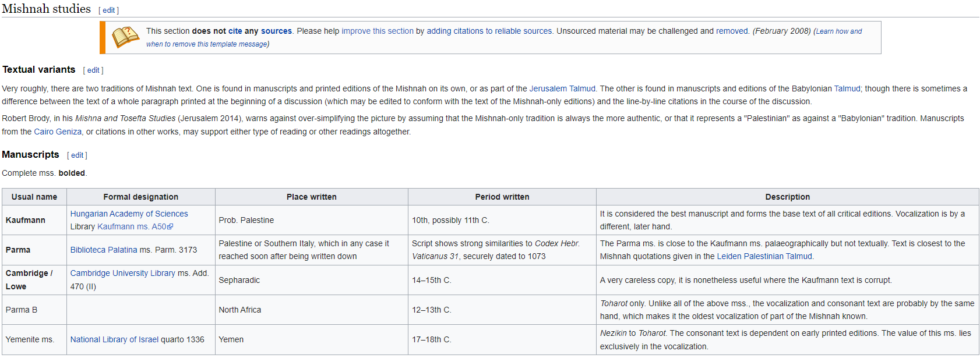Open the Cairo Geniza link
The image size is (980, 358).
coord(58,132)
